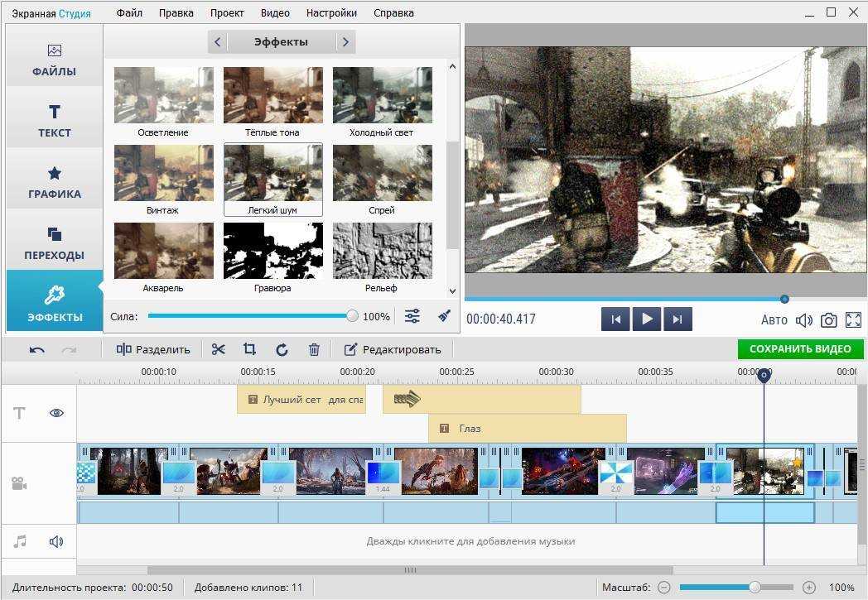Open the Авто aspect dropdown
This screenshot has height=600, width=868.
[774, 320]
